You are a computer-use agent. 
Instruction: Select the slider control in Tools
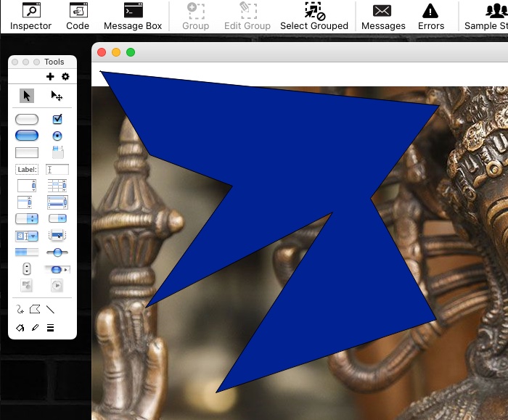click(57, 252)
